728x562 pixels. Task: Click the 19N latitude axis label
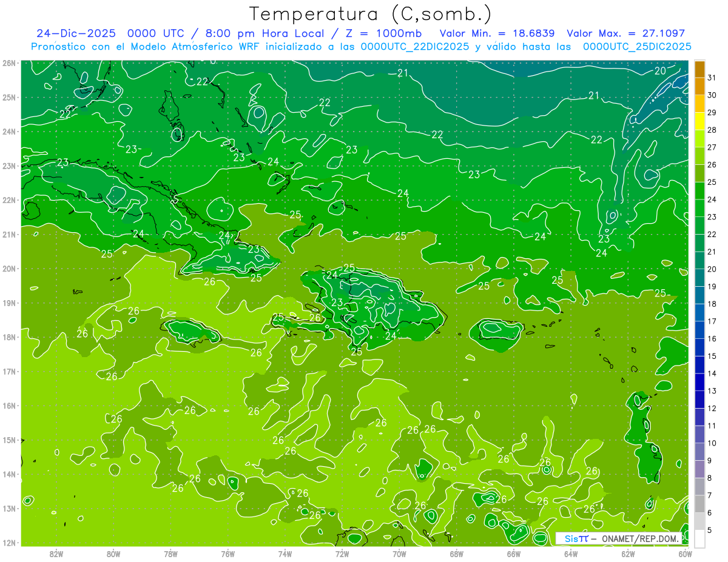click(9, 303)
